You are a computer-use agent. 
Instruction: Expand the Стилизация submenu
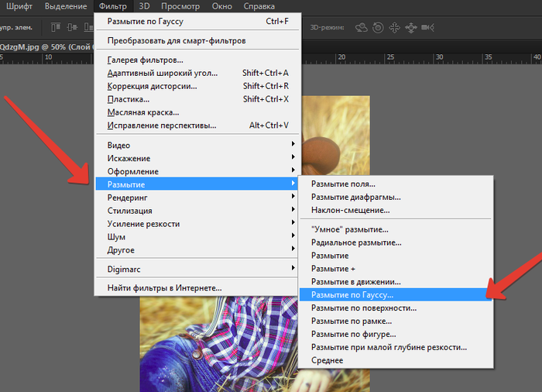[x=197, y=211]
